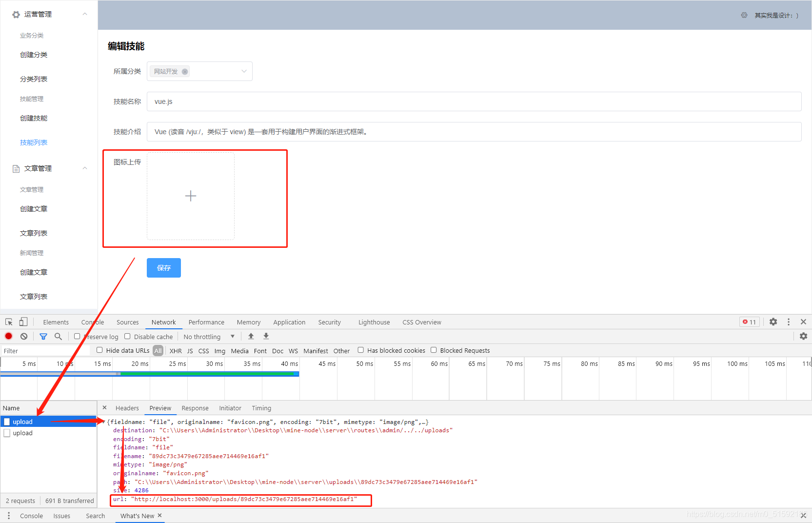Viewport: 812px width, 523px height.
Task: Click the network Filter text box
Action: [x=45, y=351]
